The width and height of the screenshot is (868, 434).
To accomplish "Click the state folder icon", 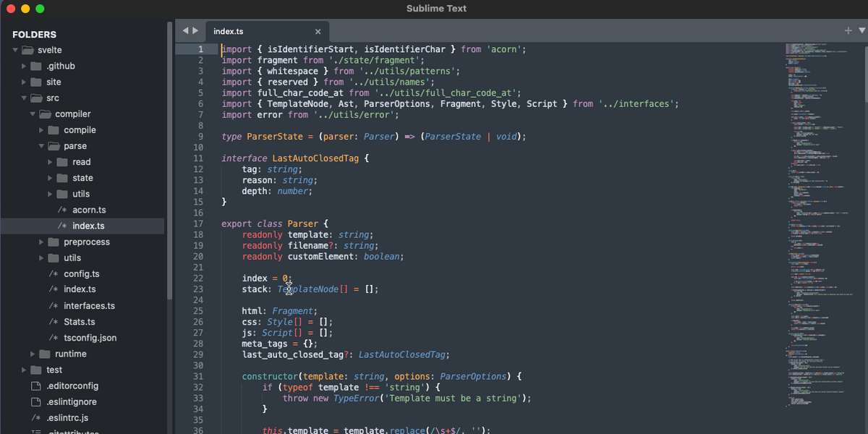I will click(62, 178).
